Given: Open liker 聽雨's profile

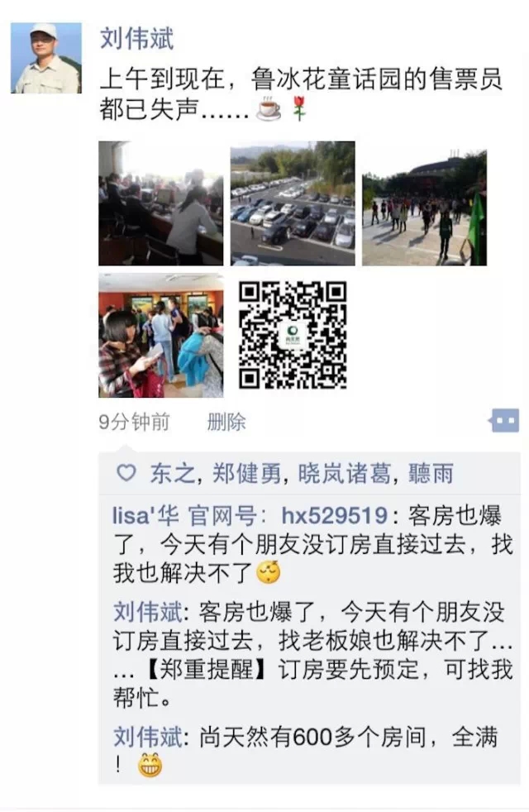Looking at the screenshot, I should 431,473.
